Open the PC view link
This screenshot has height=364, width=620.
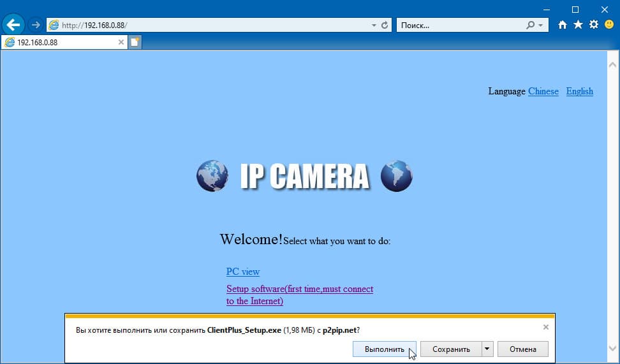243,272
